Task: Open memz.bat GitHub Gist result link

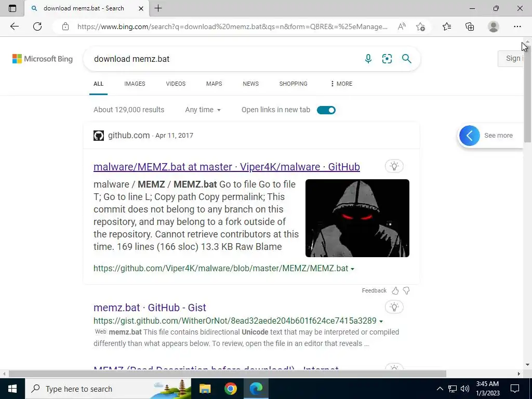Action: click(150, 308)
